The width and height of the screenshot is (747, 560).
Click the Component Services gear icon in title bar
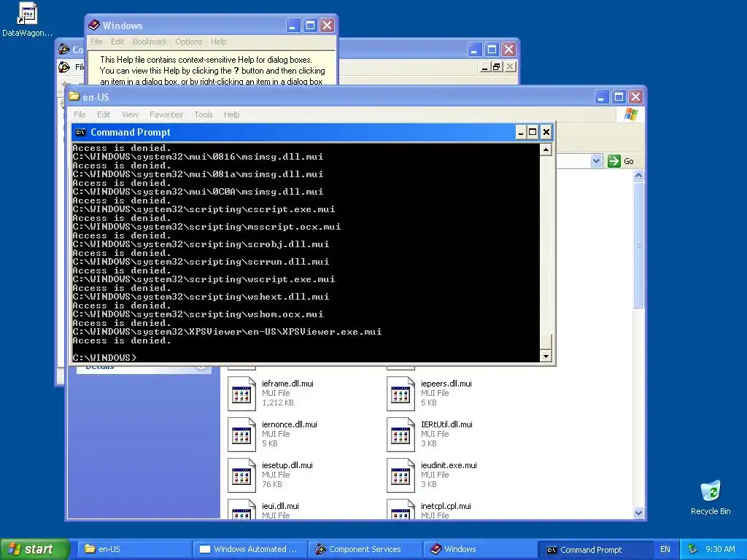click(x=64, y=49)
